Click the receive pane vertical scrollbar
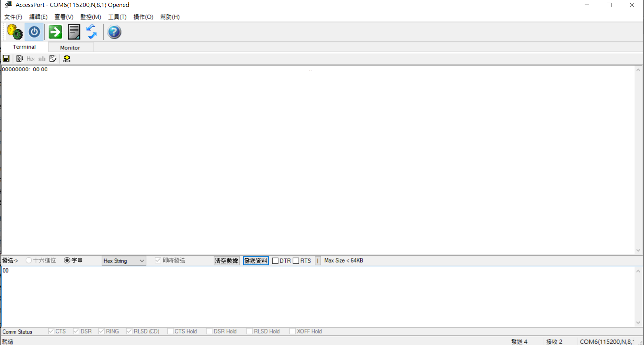The height and width of the screenshot is (345, 644). [x=638, y=160]
